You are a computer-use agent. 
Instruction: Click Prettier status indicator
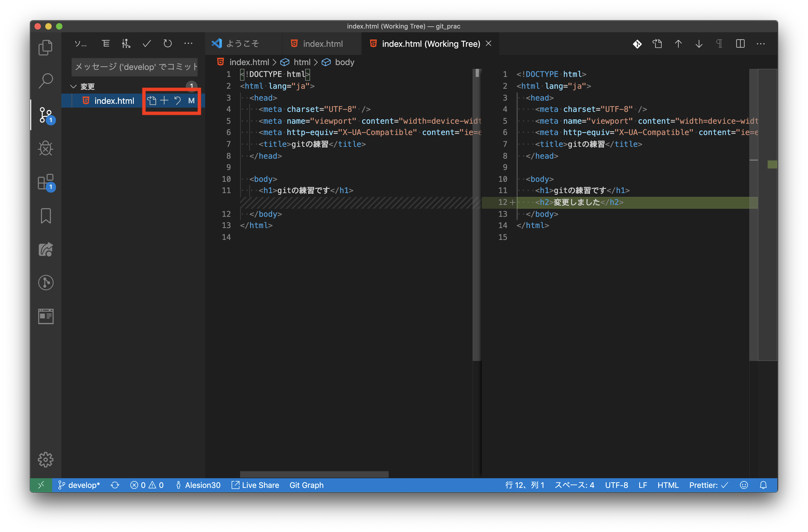708,485
